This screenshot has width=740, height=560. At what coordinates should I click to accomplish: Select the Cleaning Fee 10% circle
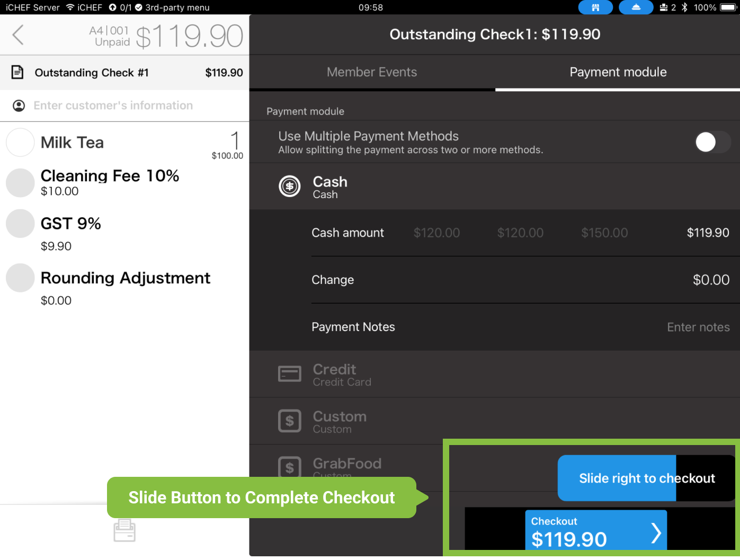(20, 183)
